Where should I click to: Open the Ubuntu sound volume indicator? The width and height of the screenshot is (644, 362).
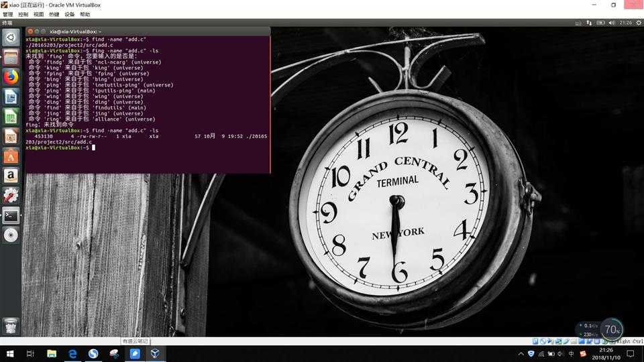coord(612,23)
